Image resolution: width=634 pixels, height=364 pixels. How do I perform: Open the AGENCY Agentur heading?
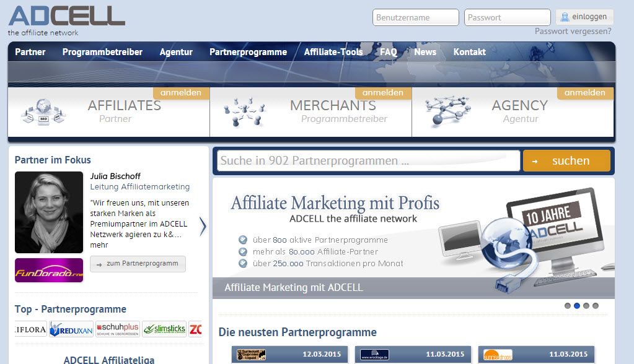click(519, 111)
